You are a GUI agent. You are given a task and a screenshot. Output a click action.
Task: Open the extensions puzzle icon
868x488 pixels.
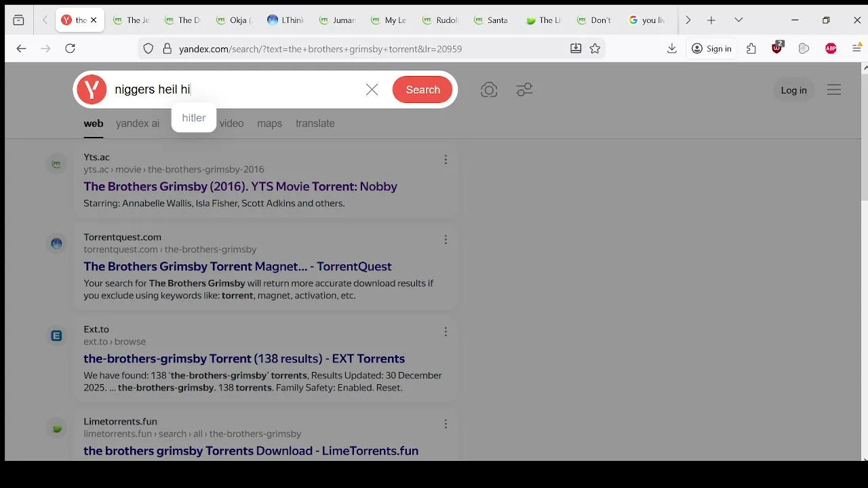click(x=751, y=49)
